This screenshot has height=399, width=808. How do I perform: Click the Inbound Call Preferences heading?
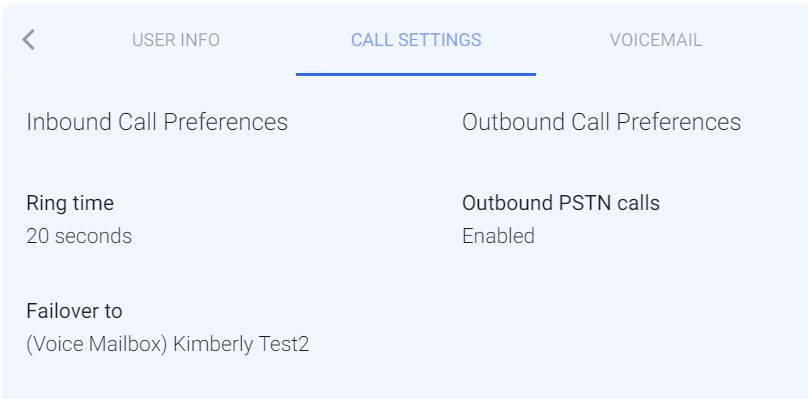point(157,122)
